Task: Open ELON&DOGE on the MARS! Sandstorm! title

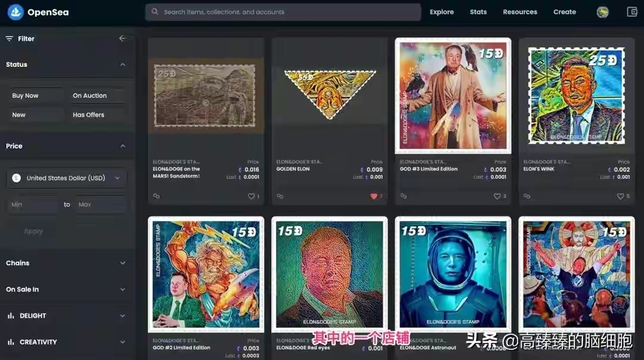Action: coord(176,172)
